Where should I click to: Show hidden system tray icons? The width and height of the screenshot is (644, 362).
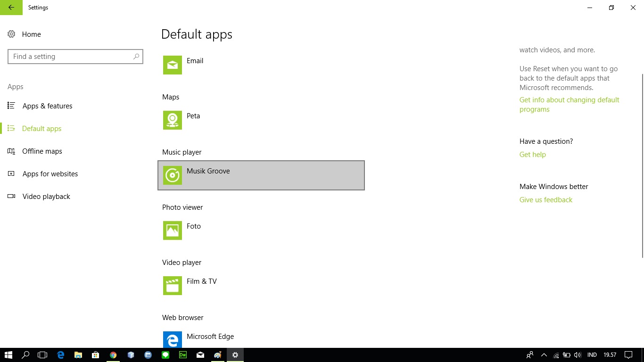pyautogui.click(x=544, y=355)
